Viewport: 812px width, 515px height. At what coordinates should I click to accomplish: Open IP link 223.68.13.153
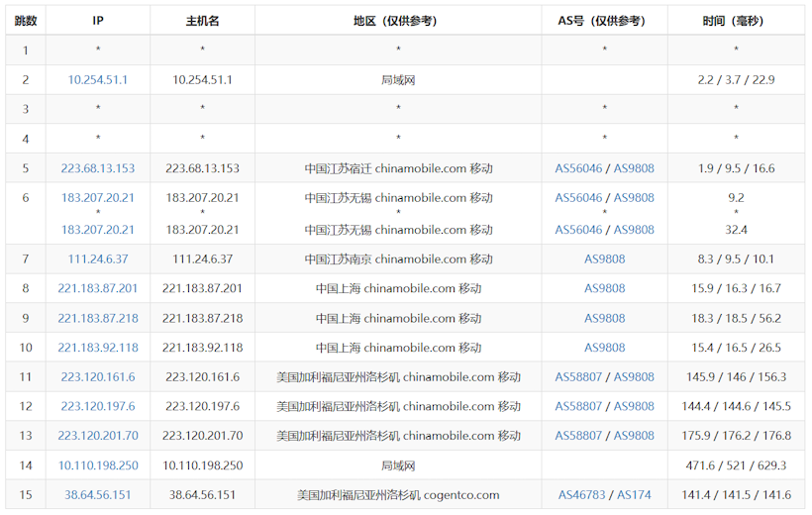[98, 168]
